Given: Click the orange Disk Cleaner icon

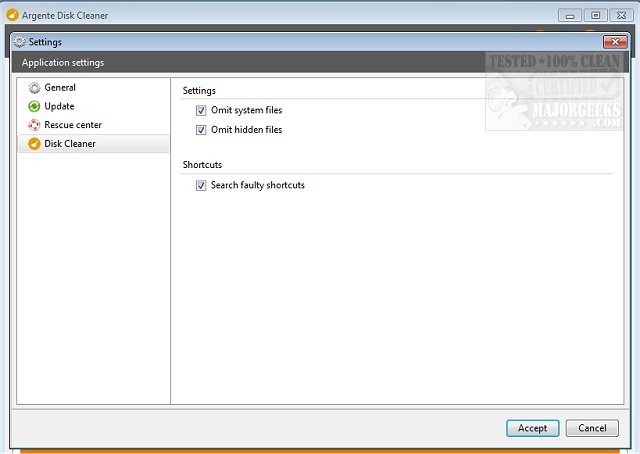Looking at the screenshot, I should click(x=34, y=144).
